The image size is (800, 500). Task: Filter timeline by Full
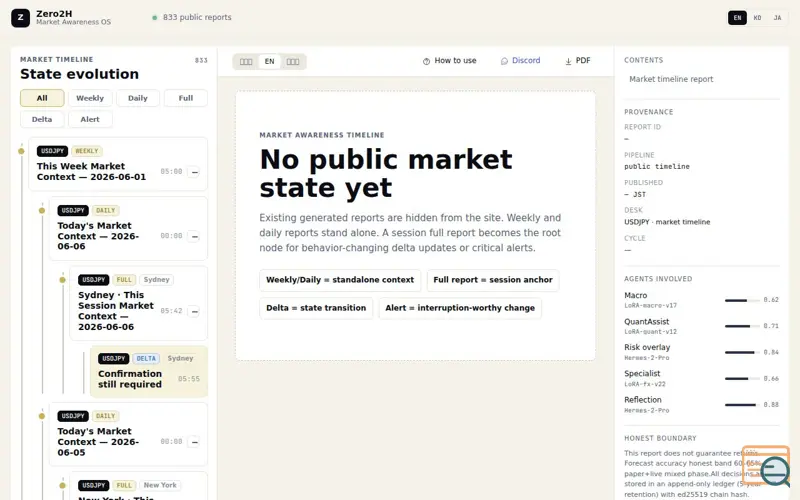(x=186, y=98)
